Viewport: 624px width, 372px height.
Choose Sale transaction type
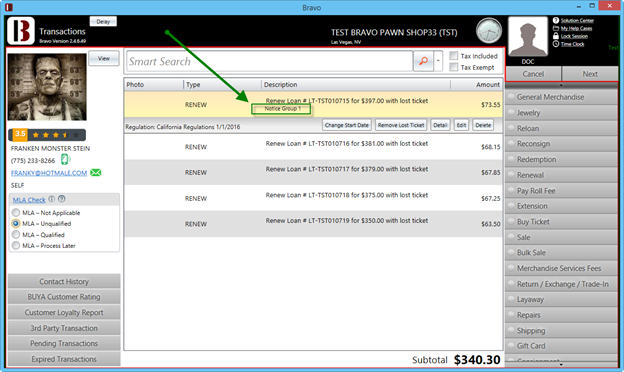point(561,237)
